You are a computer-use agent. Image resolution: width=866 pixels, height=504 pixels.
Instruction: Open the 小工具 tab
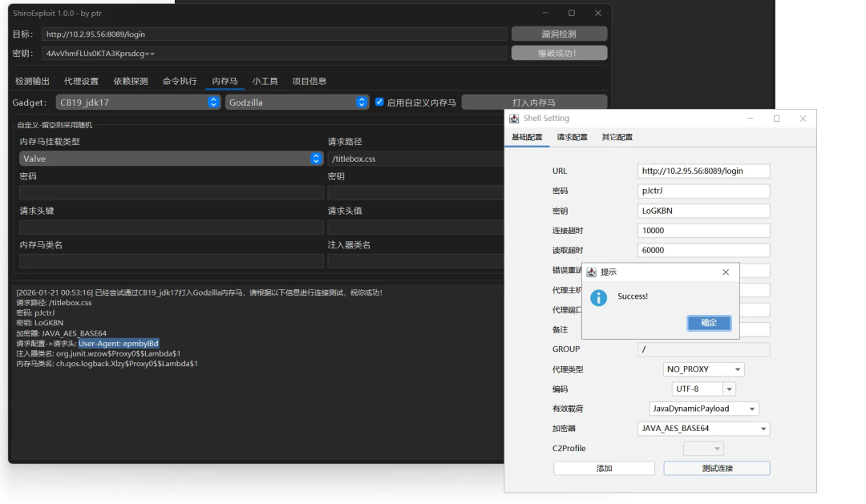pos(265,81)
